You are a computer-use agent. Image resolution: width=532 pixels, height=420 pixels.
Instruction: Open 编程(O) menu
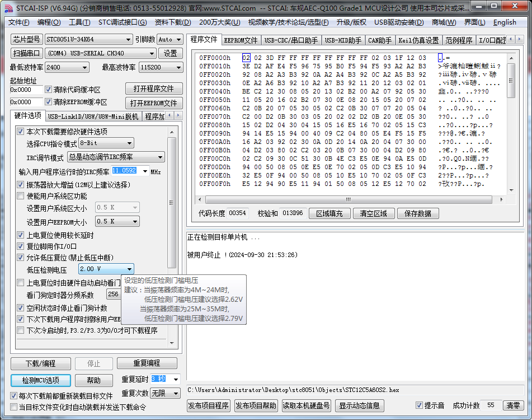[49, 22]
